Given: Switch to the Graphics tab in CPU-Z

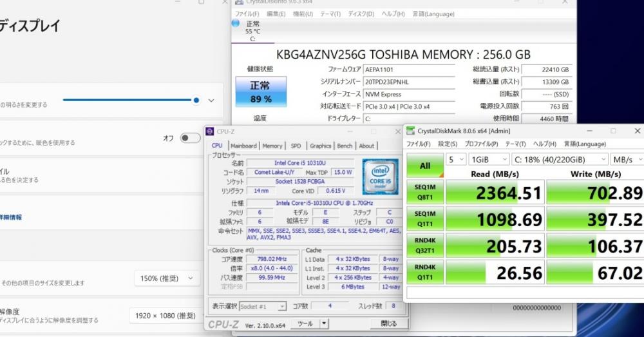Looking at the screenshot, I should (320, 146).
